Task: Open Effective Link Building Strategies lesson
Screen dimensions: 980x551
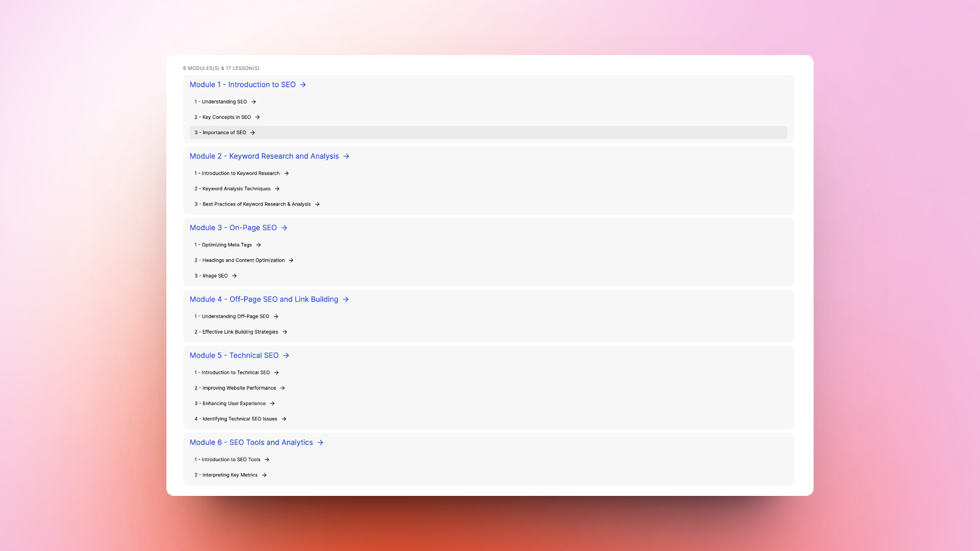Action: click(x=236, y=332)
